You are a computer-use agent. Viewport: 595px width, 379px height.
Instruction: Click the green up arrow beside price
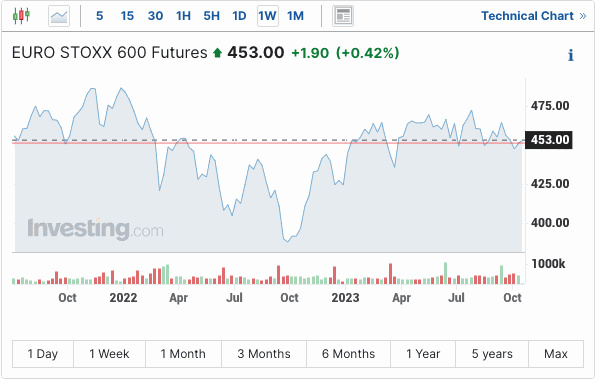tap(217, 53)
